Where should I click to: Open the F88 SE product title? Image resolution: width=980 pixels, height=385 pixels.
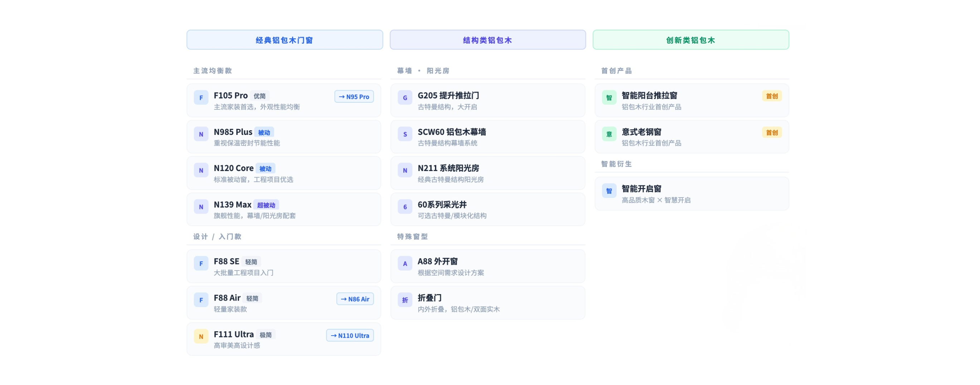click(226, 261)
